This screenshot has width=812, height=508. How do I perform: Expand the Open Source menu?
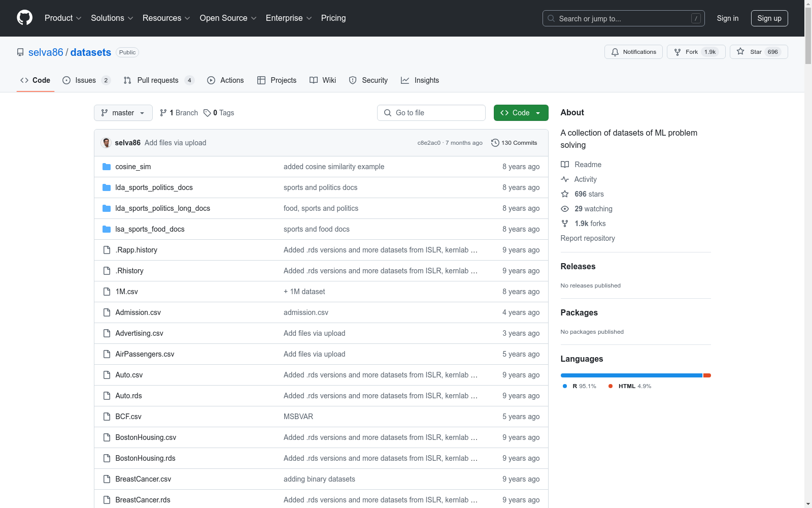[228, 18]
